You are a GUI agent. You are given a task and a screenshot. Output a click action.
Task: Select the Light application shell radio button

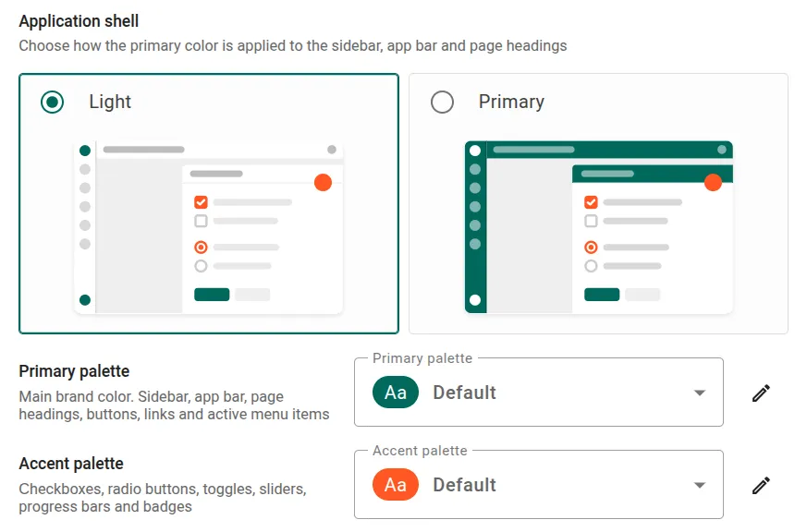(x=52, y=102)
